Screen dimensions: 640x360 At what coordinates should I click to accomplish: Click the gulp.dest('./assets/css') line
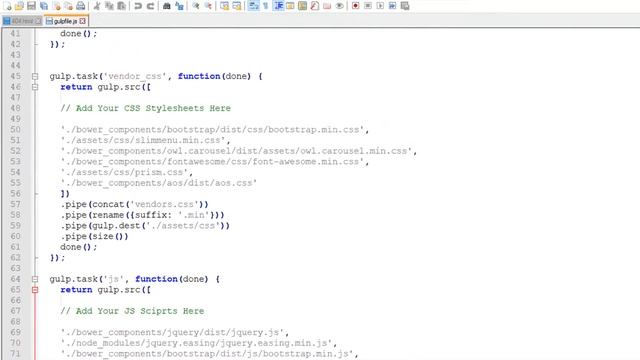(x=145, y=226)
